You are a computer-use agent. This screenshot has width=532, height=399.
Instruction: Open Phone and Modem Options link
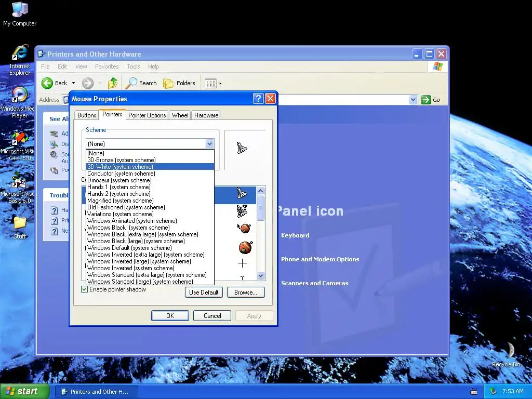click(320, 259)
